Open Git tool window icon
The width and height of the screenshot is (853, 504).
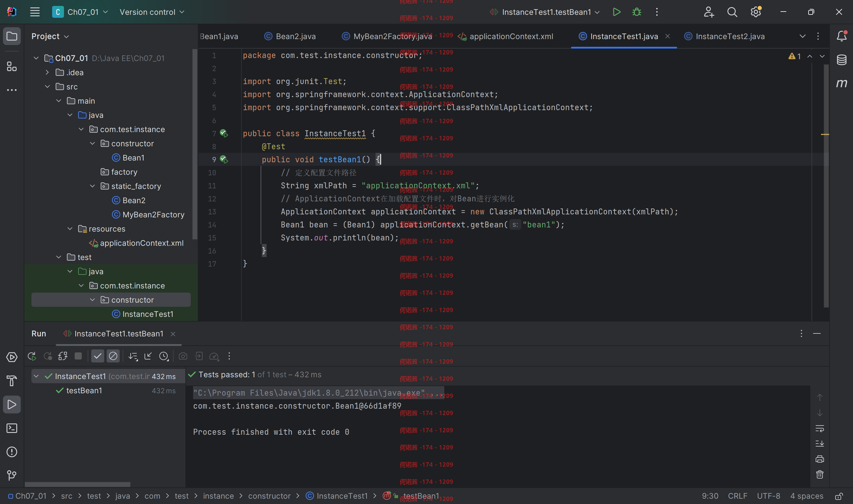click(x=12, y=475)
